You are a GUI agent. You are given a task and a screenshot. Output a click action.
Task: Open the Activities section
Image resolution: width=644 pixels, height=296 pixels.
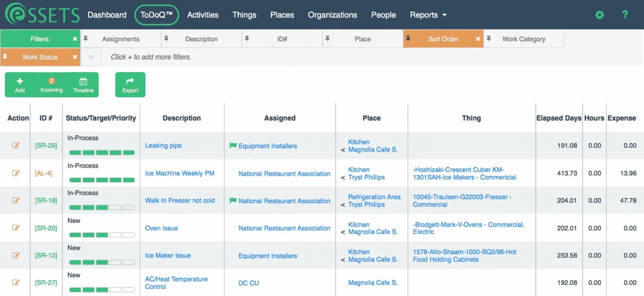[203, 15]
